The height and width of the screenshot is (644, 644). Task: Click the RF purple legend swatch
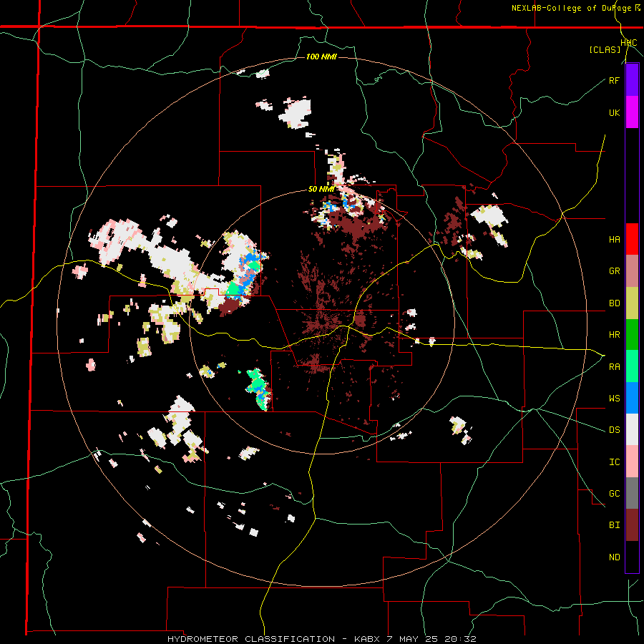click(x=632, y=80)
